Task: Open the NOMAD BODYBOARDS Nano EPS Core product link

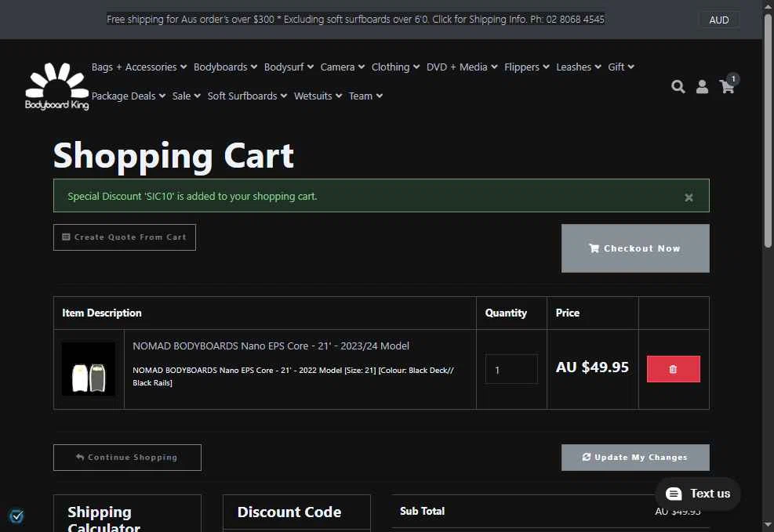Action: click(x=271, y=346)
